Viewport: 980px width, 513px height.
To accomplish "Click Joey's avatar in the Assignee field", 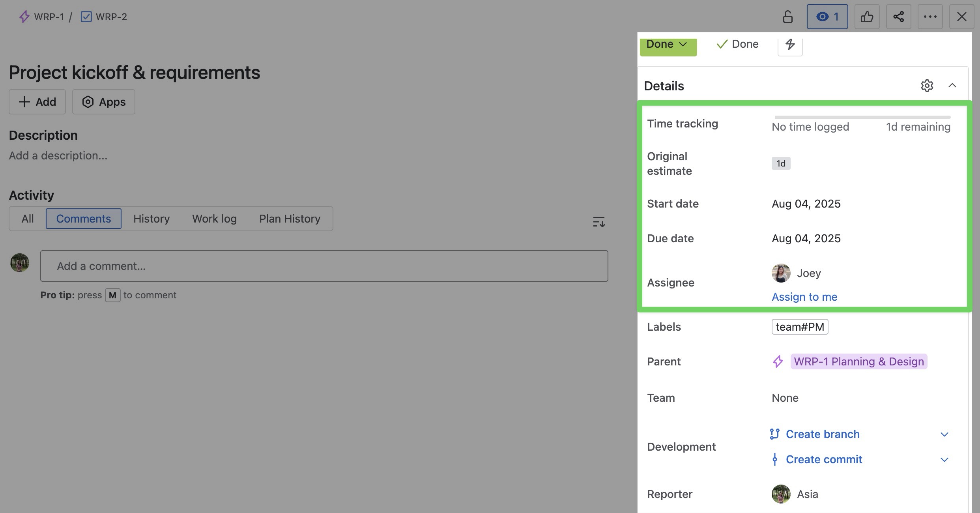I will coord(781,273).
